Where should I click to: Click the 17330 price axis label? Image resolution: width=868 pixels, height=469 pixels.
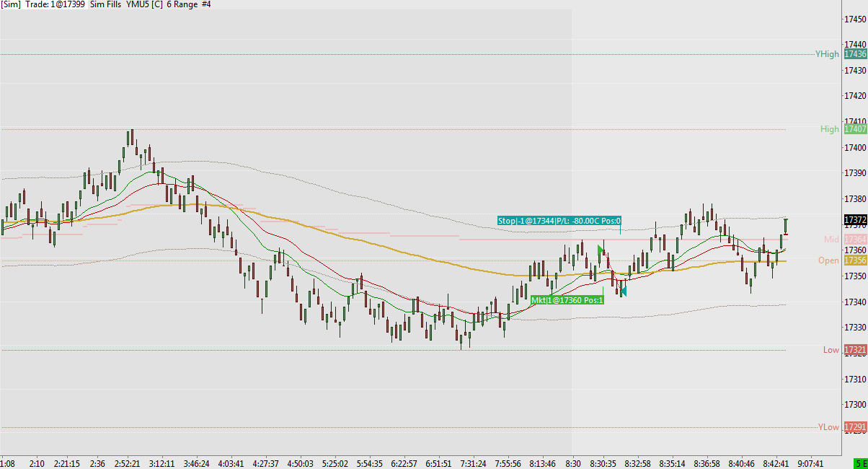(x=855, y=328)
